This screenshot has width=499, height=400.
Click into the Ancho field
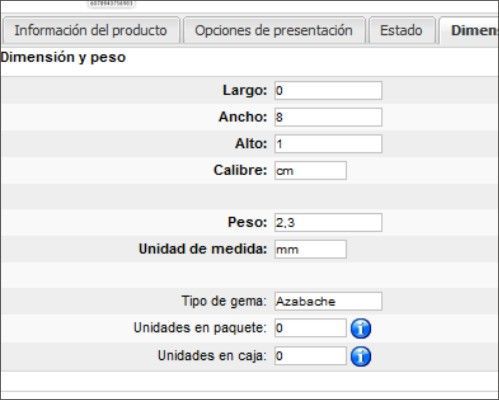pos(328,117)
